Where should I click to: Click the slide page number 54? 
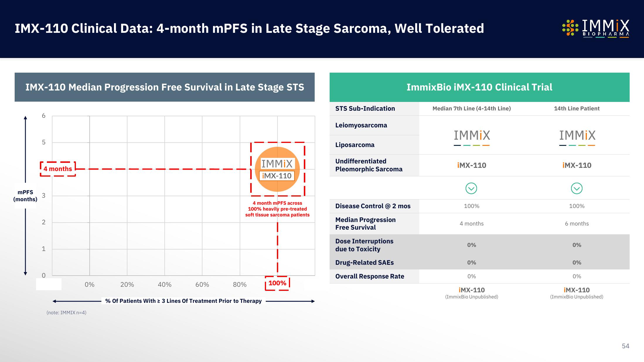(x=625, y=346)
